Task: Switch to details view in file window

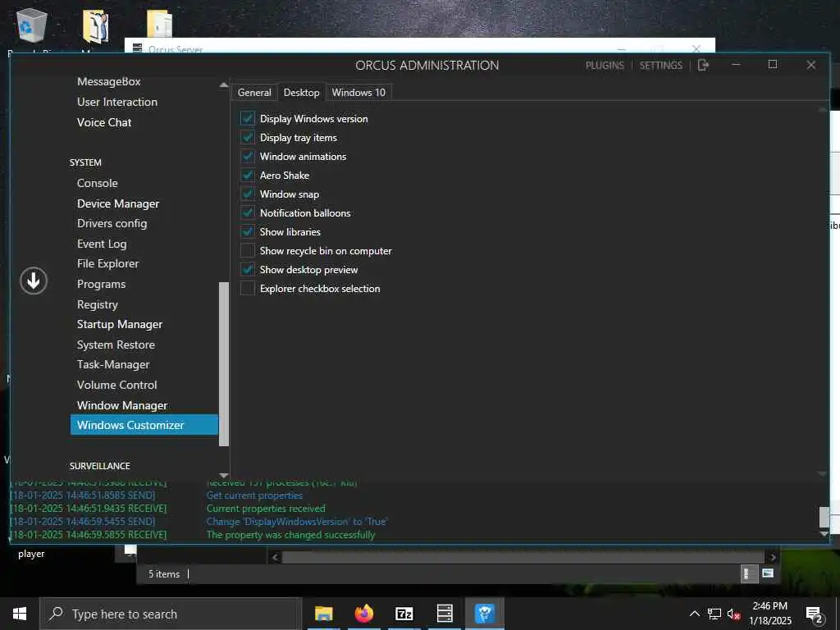Action: click(748, 573)
